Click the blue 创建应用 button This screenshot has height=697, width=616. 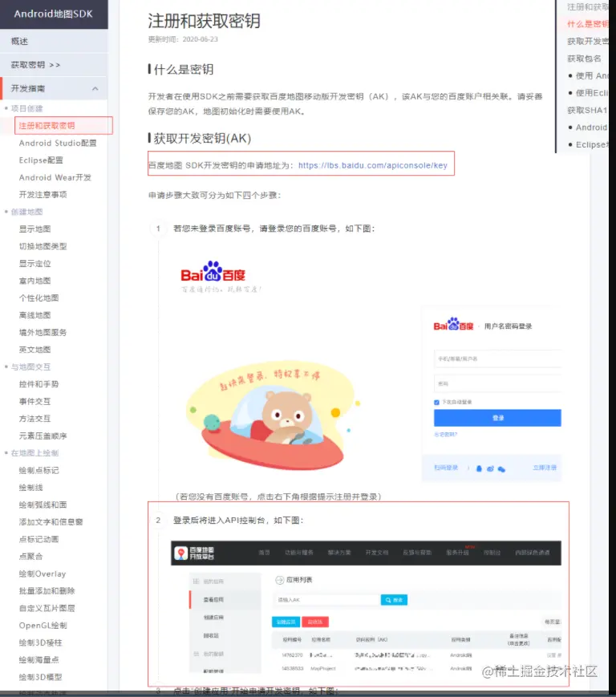point(286,622)
